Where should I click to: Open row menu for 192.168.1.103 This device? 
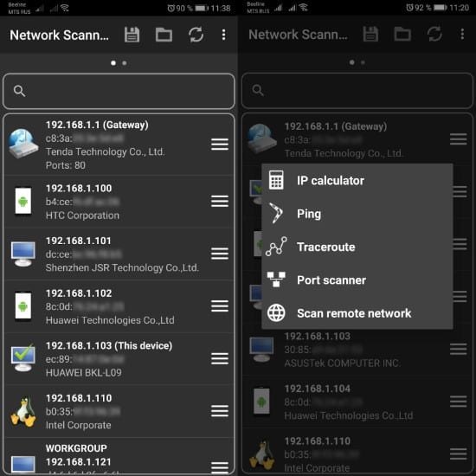(220, 358)
